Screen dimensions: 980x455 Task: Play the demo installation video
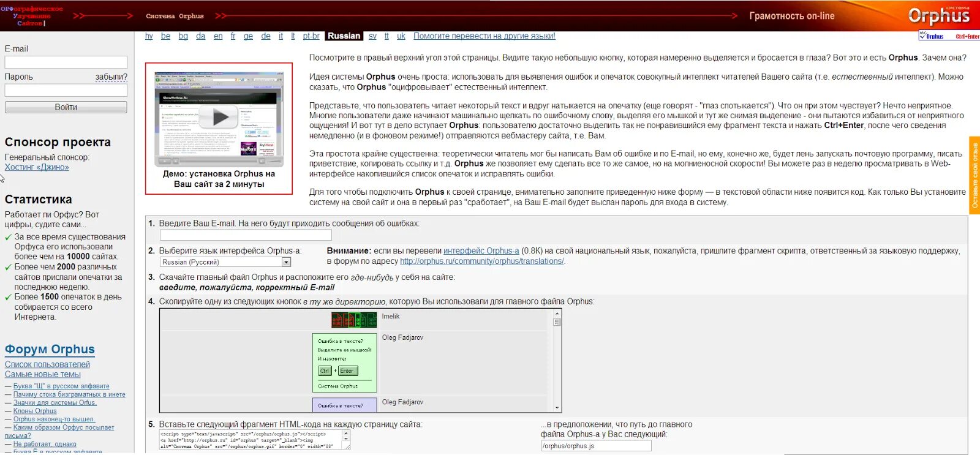point(219,116)
